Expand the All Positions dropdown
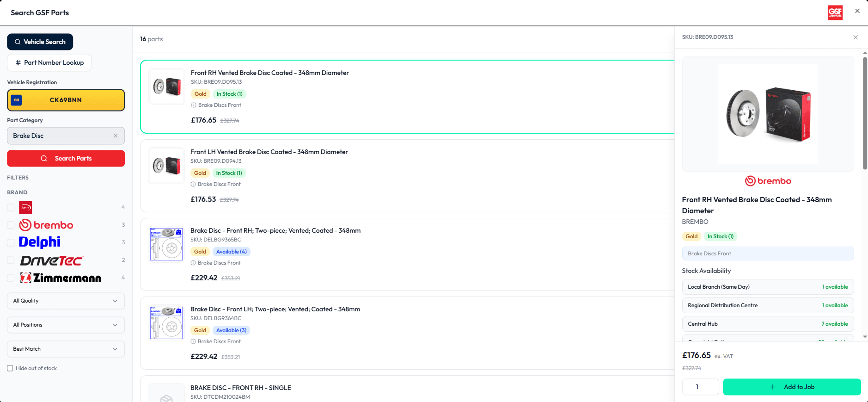The height and width of the screenshot is (402, 868). (x=66, y=325)
